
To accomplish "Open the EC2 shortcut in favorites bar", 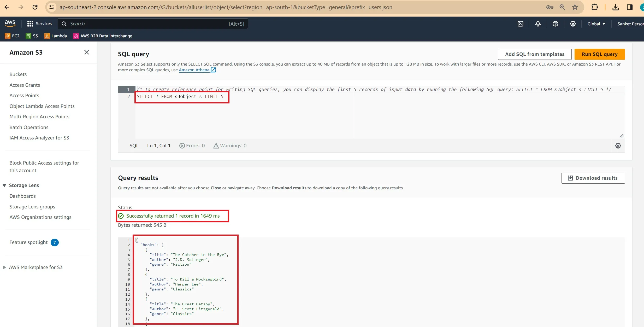I will pos(12,36).
